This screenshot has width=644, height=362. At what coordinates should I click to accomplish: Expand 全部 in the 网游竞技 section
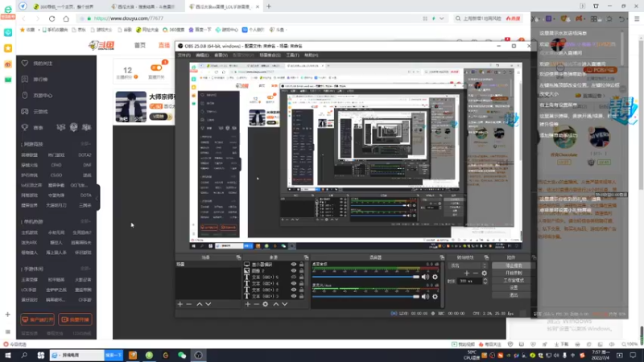85,144
